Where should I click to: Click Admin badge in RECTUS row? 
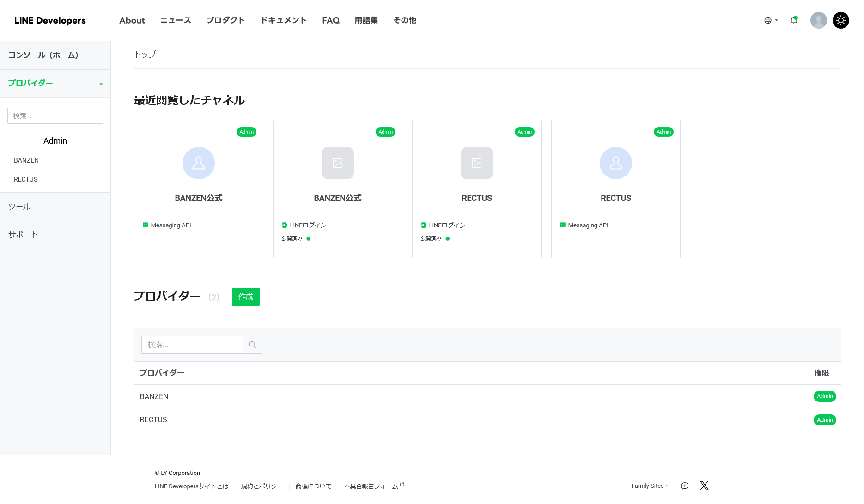[x=825, y=420]
